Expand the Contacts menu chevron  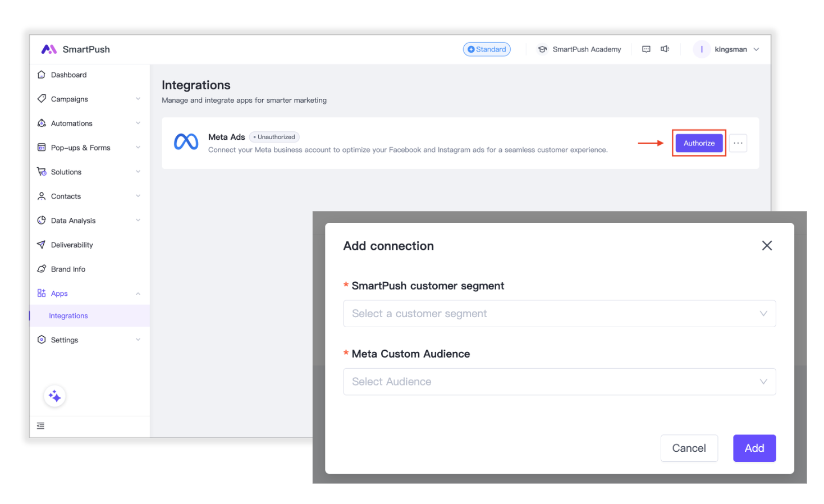pos(138,196)
